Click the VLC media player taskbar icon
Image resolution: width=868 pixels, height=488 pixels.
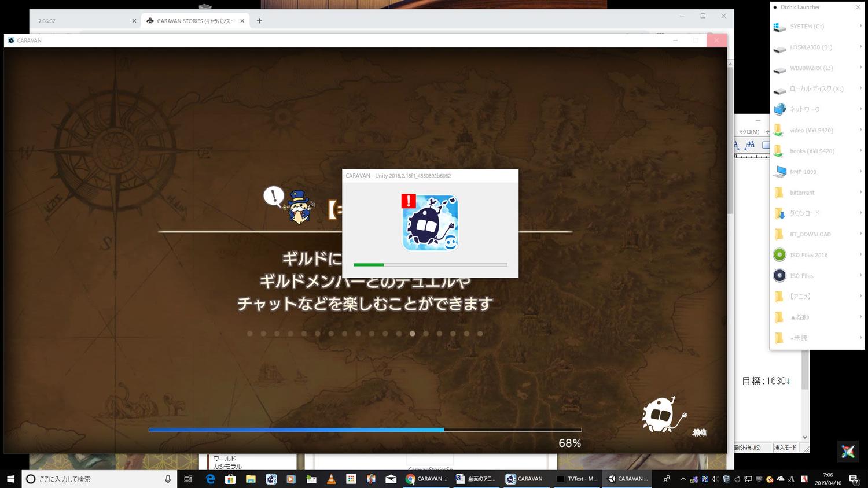click(331, 479)
